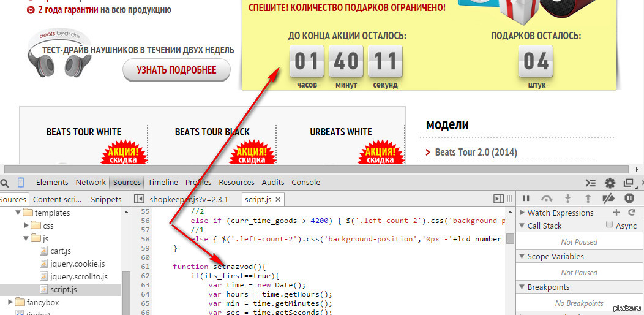Enable the Async call stack checkbox
This screenshot has width=644, height=315.
[610, 224]
